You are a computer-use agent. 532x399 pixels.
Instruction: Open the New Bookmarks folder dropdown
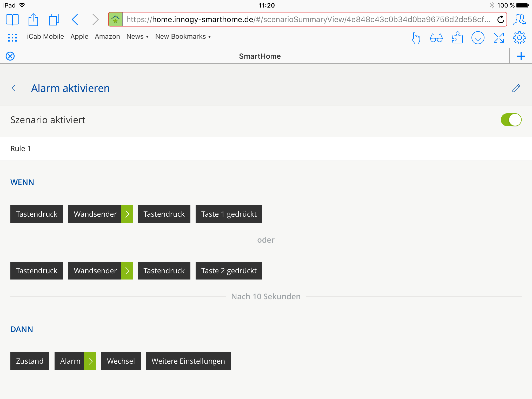pos(183,37)
